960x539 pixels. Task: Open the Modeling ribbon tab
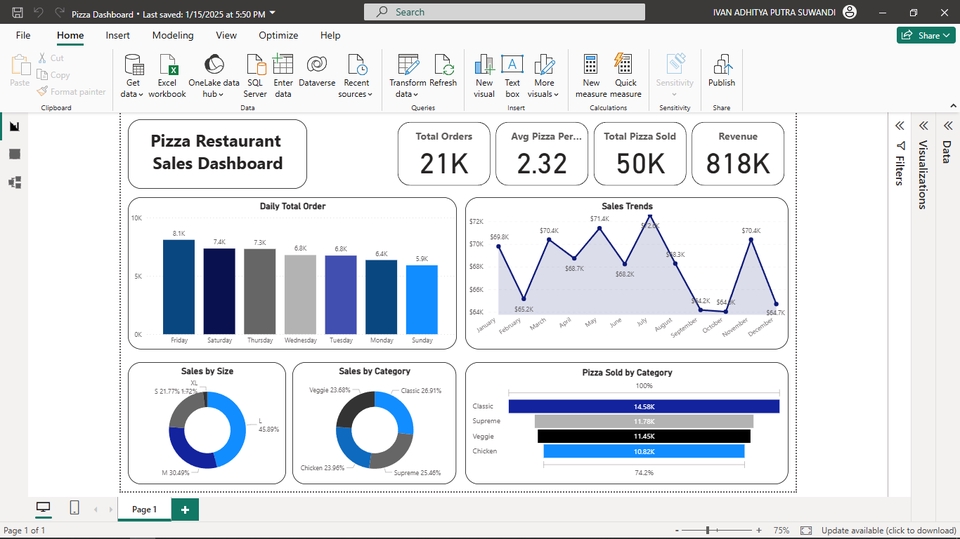173,35
